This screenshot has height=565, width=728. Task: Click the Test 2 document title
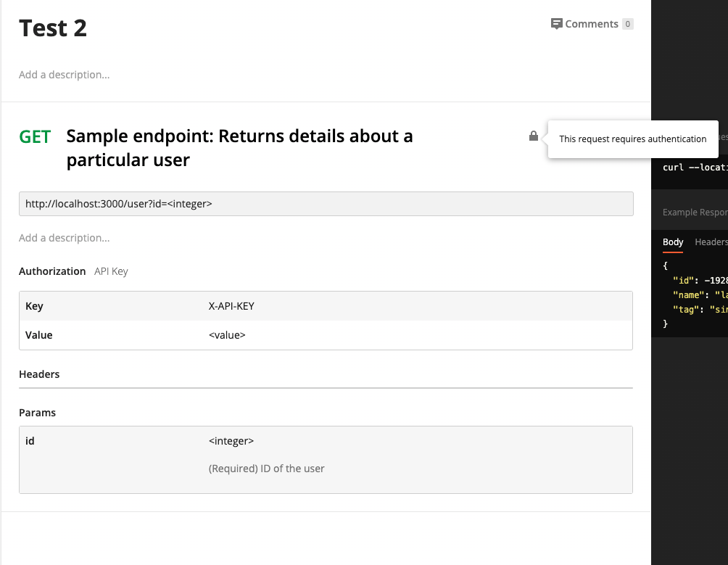(52, 28)
